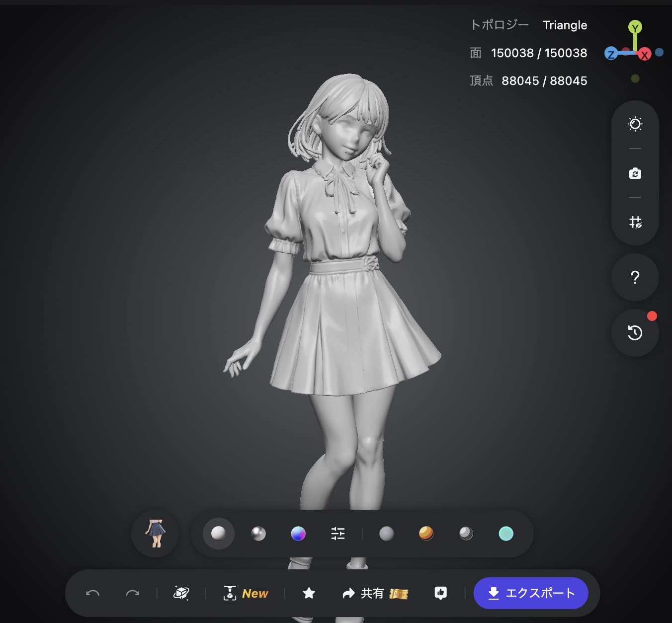This screenshot has height=623, width=672.
Task: Select the white clay matcap sphere
Action: pos(219,534)
